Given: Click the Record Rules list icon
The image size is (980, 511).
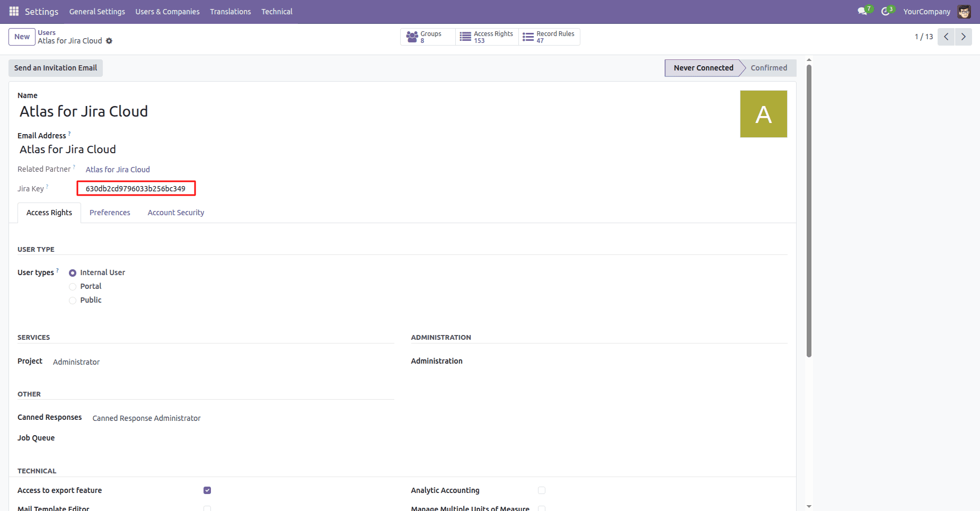Looking at the screenshot, I should (528, 37).
